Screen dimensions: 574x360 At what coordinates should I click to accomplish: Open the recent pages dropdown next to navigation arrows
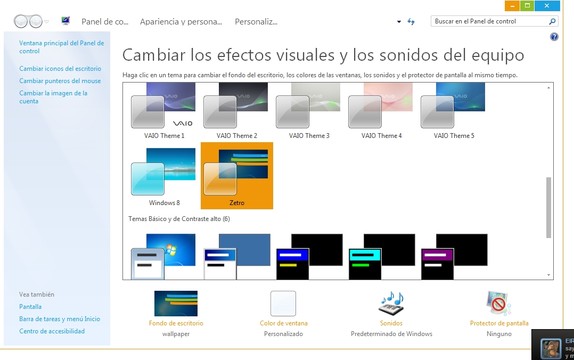46,22
